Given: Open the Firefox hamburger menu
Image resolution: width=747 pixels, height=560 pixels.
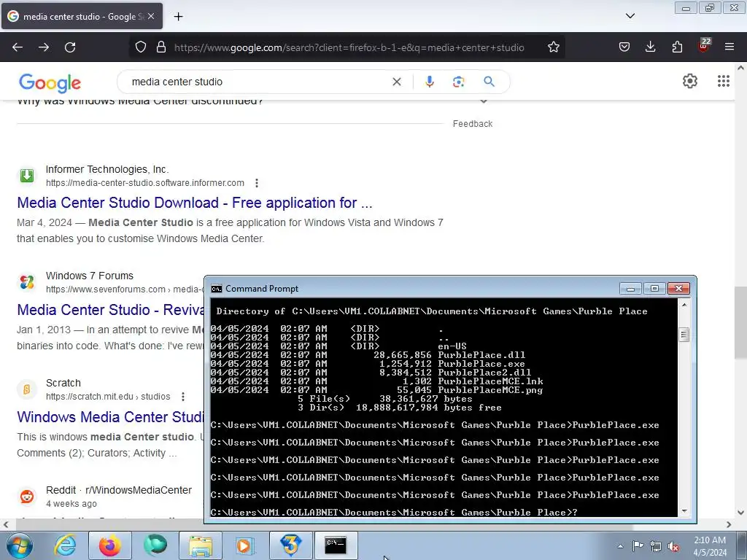Looking at the screenshot, I should [x=729, y=47].
